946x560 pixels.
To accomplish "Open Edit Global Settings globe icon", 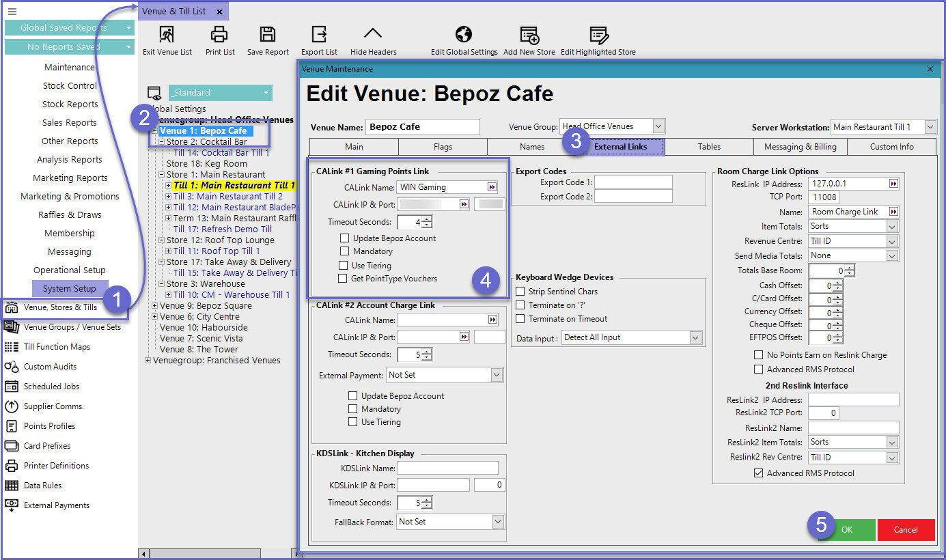I will tap(464, 34).
